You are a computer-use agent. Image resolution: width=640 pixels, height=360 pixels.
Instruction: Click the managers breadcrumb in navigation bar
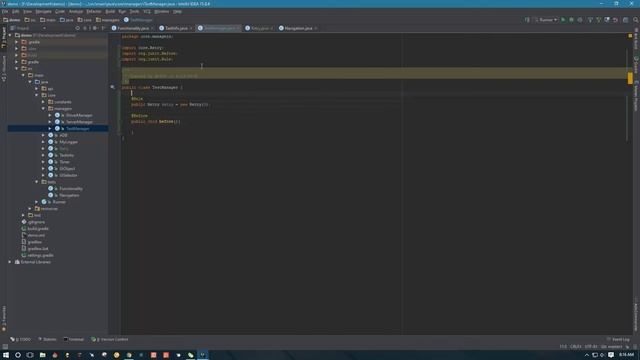[x=108, y=20]
